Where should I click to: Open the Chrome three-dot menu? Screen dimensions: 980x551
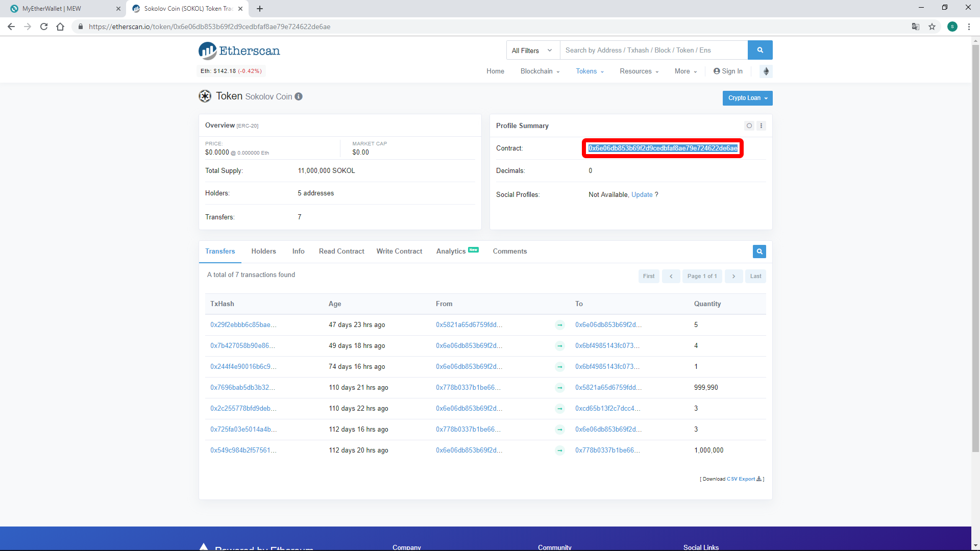(x=969, y=27)
